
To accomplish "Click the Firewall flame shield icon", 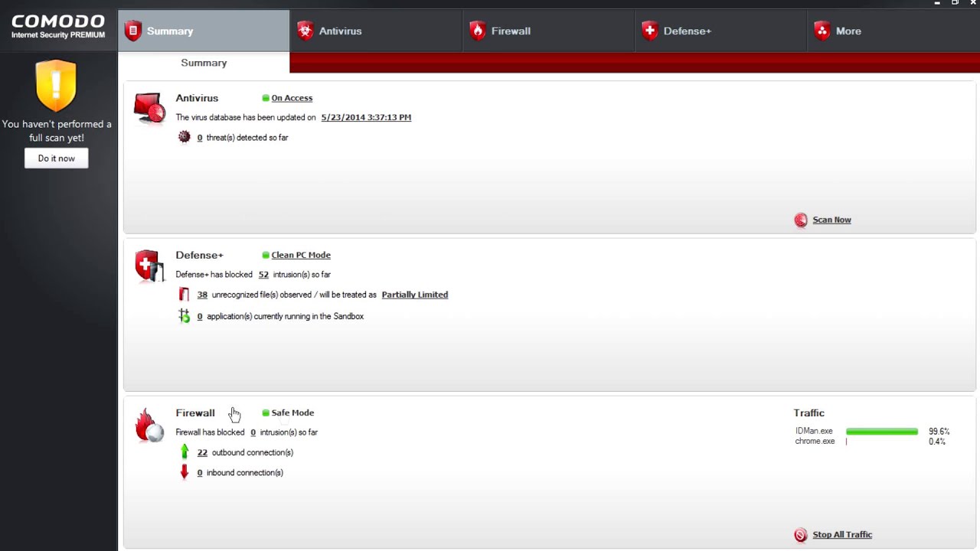I will pos(478,31).
